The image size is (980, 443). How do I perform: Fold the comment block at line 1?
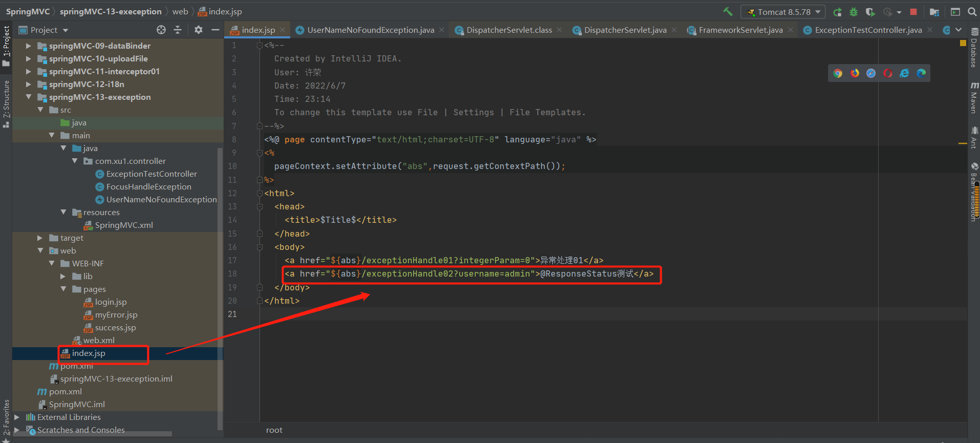tap(259, 45)
